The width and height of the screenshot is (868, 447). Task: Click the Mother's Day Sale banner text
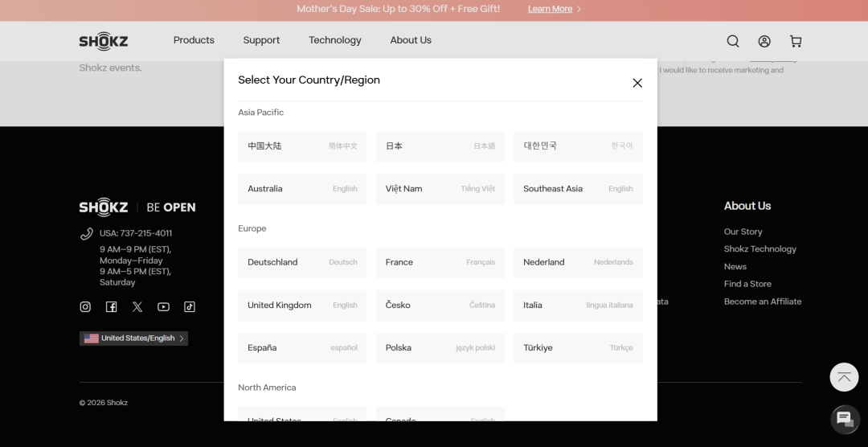point(398,9)
